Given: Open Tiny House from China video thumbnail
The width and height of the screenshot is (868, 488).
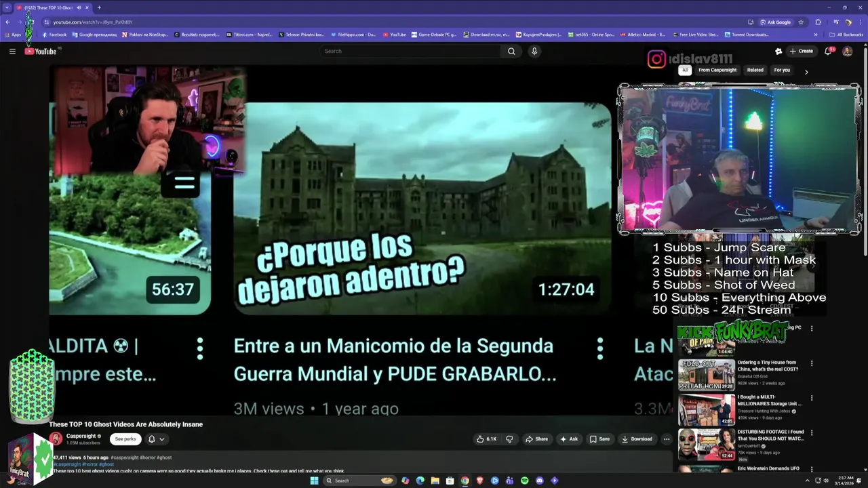Looking at the screenshot, I should pyautogui.click(x=707, y=375).
